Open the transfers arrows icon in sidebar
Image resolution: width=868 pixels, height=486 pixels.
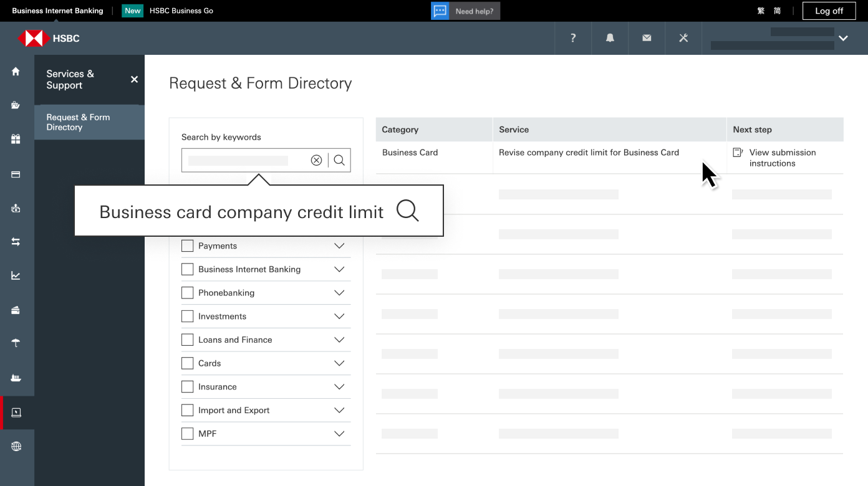pyautogui.click(x=16, y=241)
